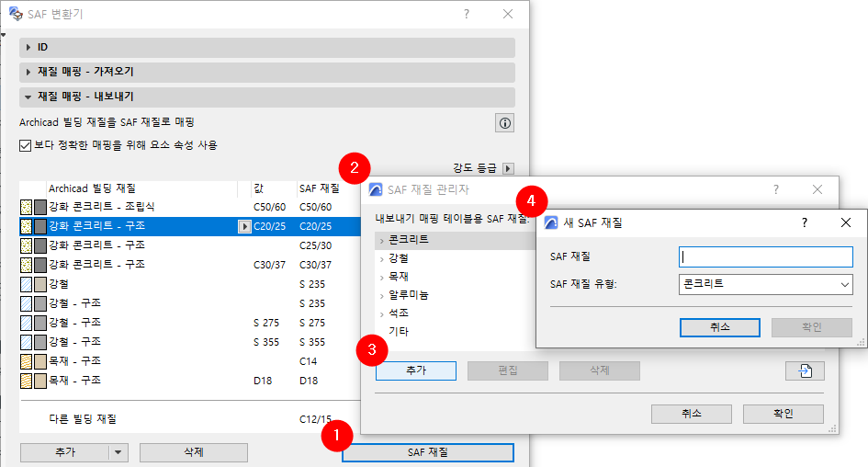Screen dimensions: 868x467
Task: Click 취소 in 새 SAF 재질 dialog
Action: coord(719,327)
